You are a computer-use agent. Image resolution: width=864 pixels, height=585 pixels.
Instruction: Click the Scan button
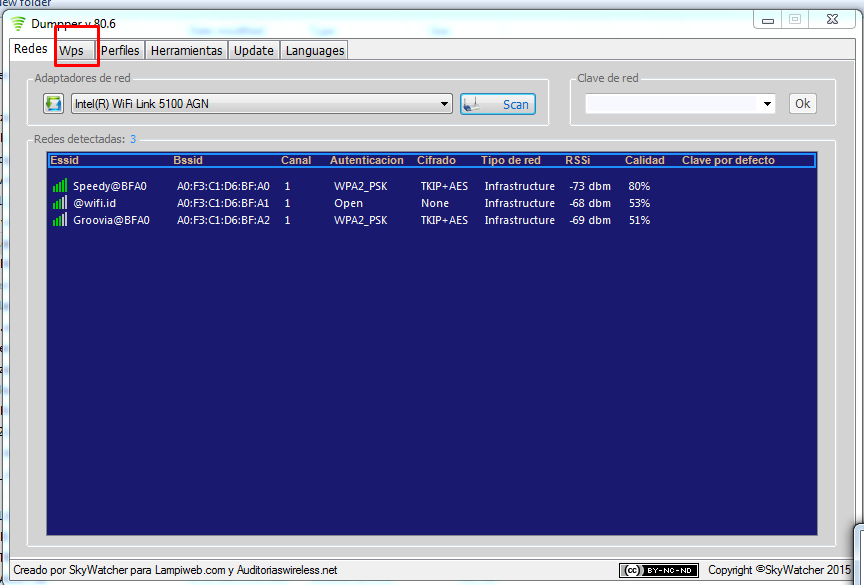(498, 104)
